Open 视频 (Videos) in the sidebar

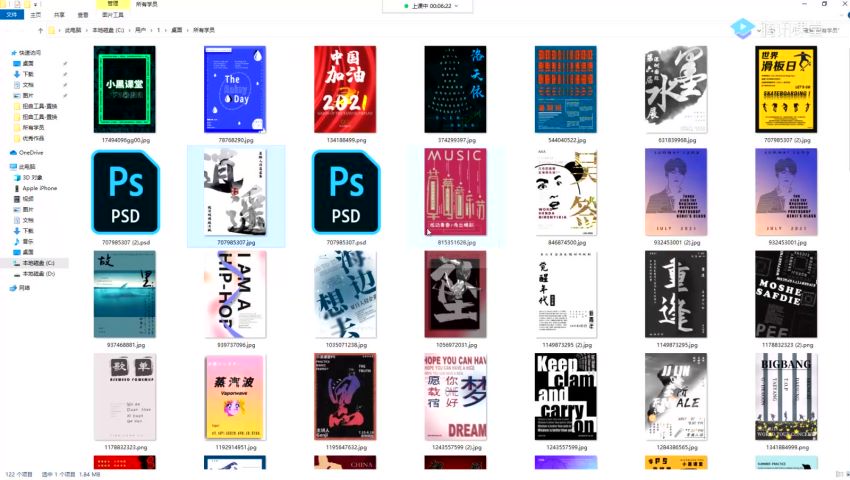click(x=24, y=199)
